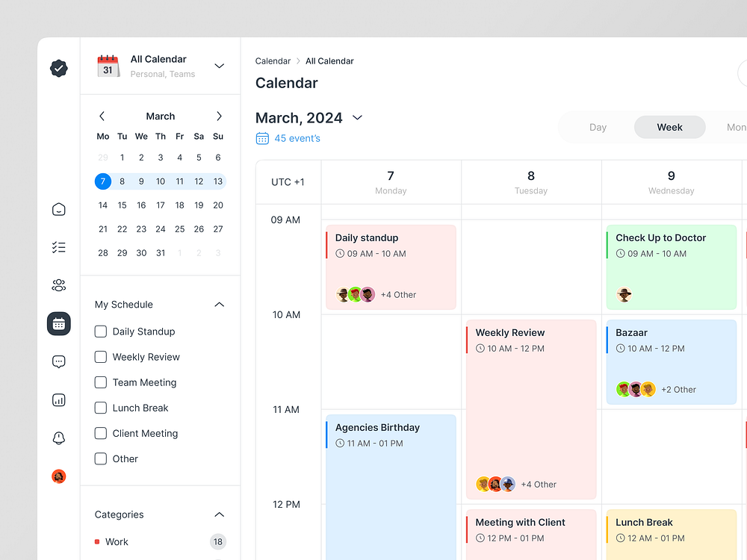Enable the Daily Standup schedule checkbox
This screenshot has height=560, width=747.
(101, 332)
